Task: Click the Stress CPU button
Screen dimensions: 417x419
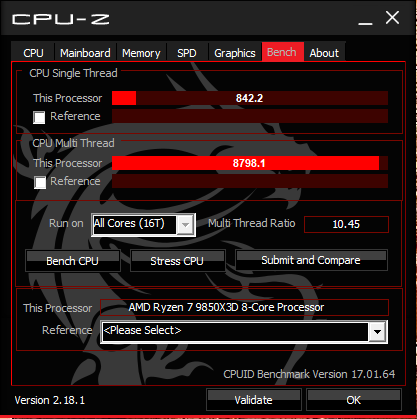Action: click(x=177, y=261)
